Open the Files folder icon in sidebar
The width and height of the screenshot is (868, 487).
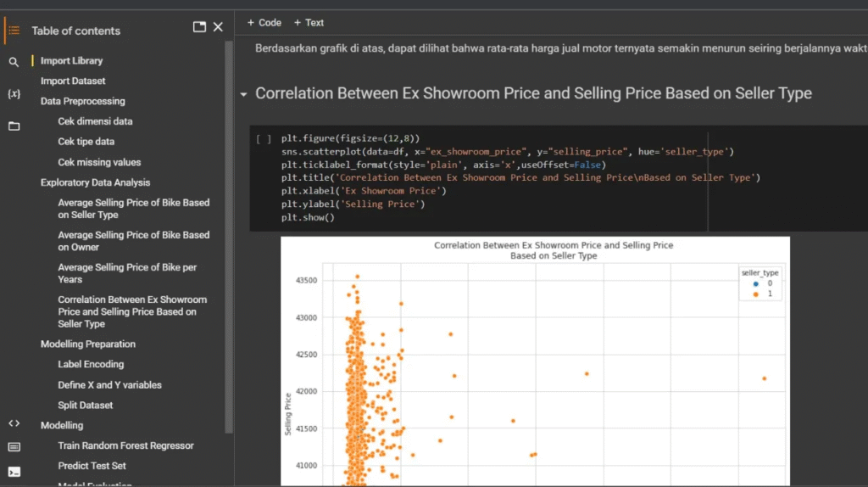(x=14, y=126)
